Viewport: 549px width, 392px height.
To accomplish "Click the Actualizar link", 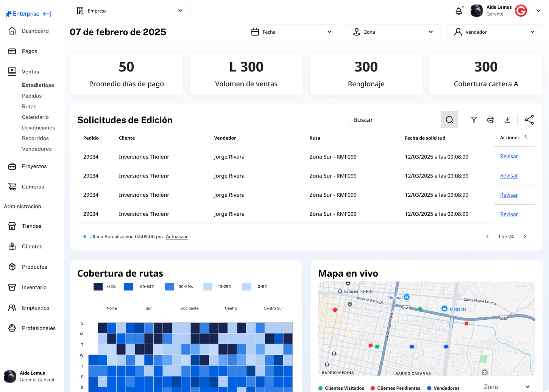I will 176,237.
